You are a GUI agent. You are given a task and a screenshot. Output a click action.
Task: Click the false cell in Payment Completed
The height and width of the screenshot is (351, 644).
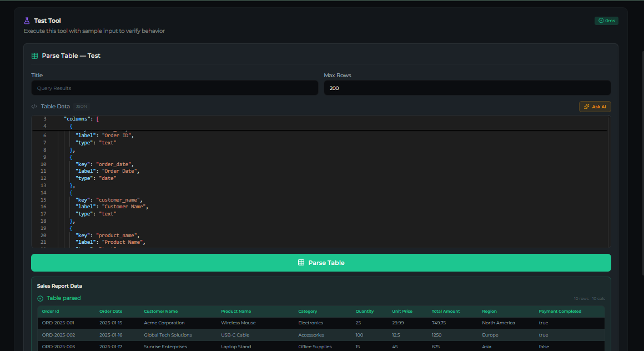[x=544, y=347]
